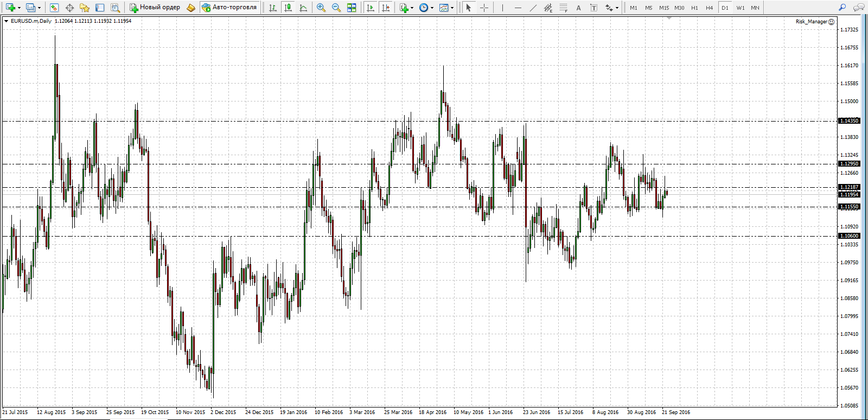The width and height of the screenshot is (868, 420).
Task: Pick the trendline drawing tool
Action: pos(533,8)
